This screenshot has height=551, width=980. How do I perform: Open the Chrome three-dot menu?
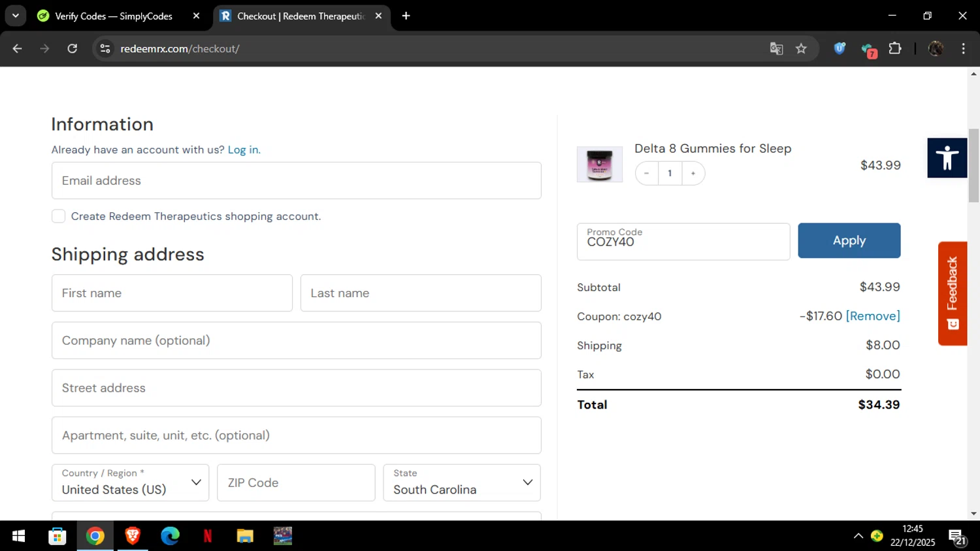click(963, 48)
